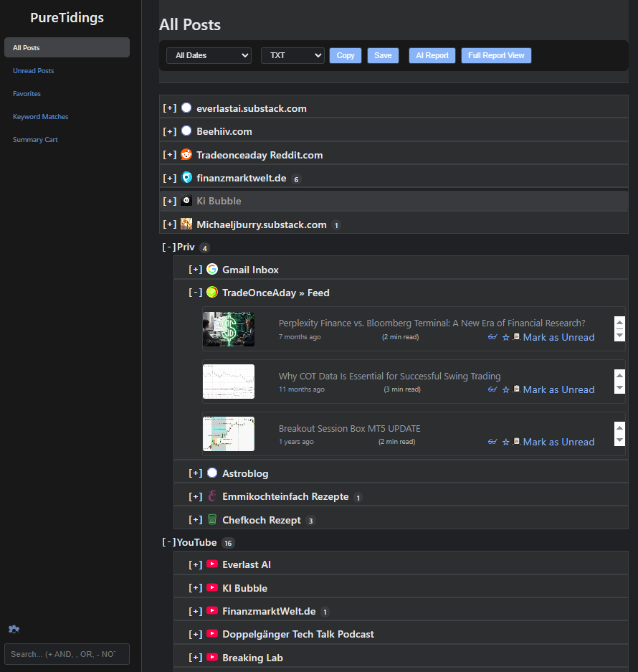Image resolution: width=638 pixels, height=672 pixels.
Task: Open Keyword Matches view
Action: point(41,117)
